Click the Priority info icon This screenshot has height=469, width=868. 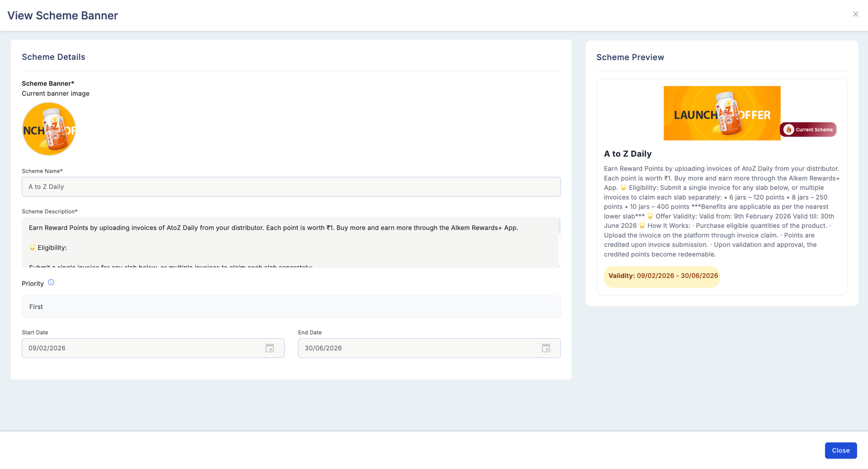click(x=51, y=282)
